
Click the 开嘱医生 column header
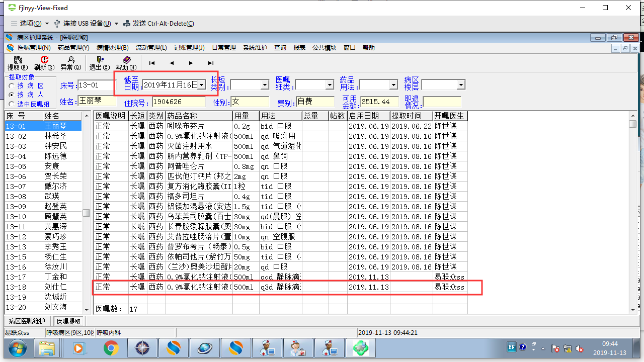(x=450, y=116)
